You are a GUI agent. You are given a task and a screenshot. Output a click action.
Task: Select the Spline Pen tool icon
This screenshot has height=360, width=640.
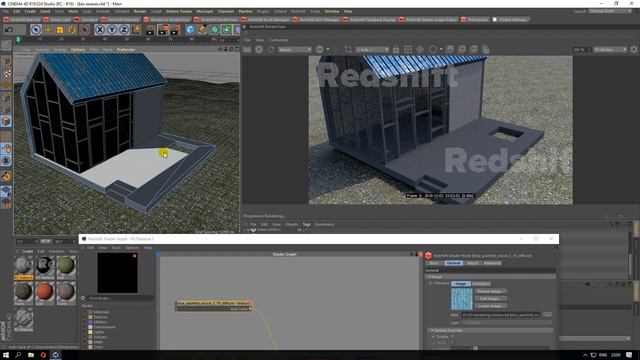tap(202, 29)
